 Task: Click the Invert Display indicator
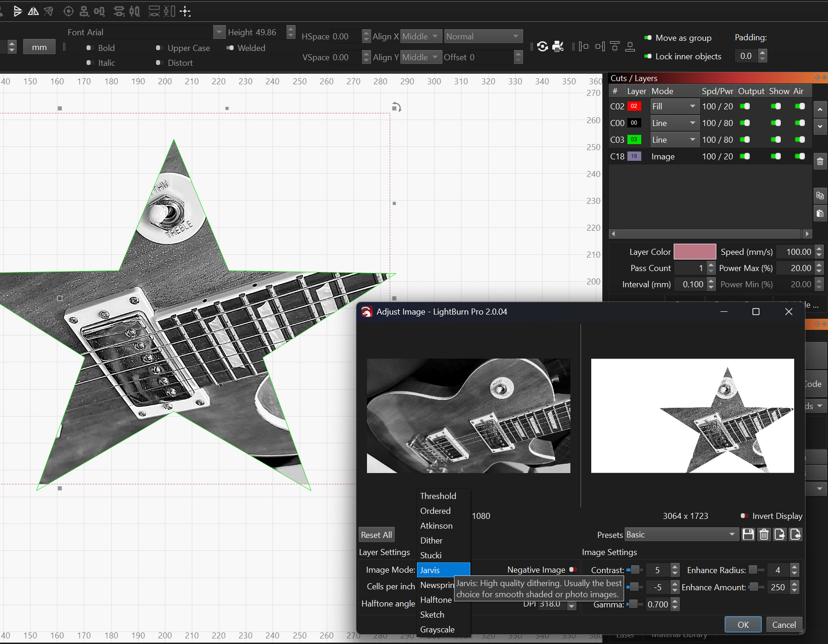pos(745,516)
